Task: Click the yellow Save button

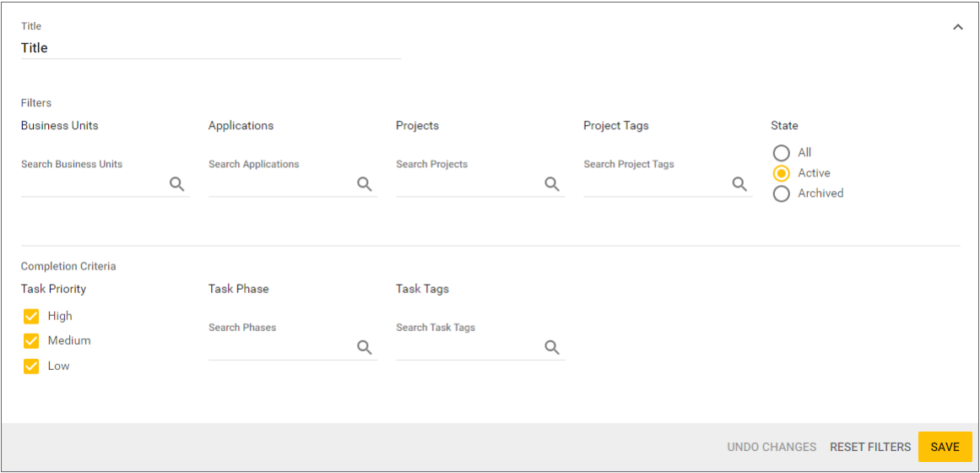Action: [x=945, y=447]
